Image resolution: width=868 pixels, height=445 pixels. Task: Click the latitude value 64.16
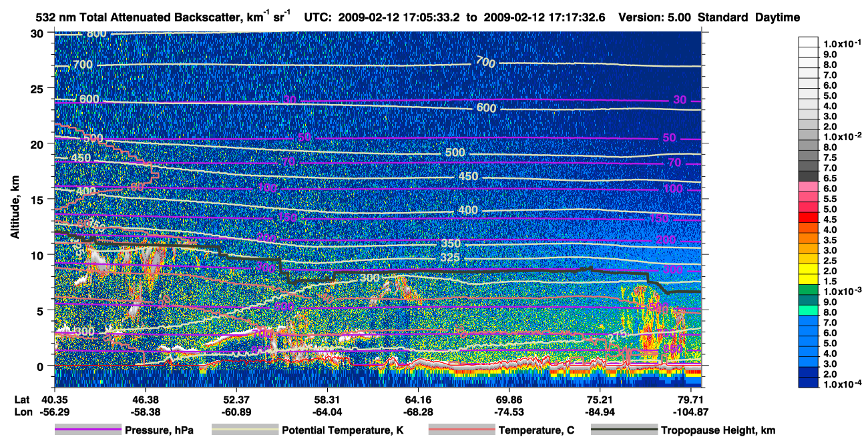418,400
